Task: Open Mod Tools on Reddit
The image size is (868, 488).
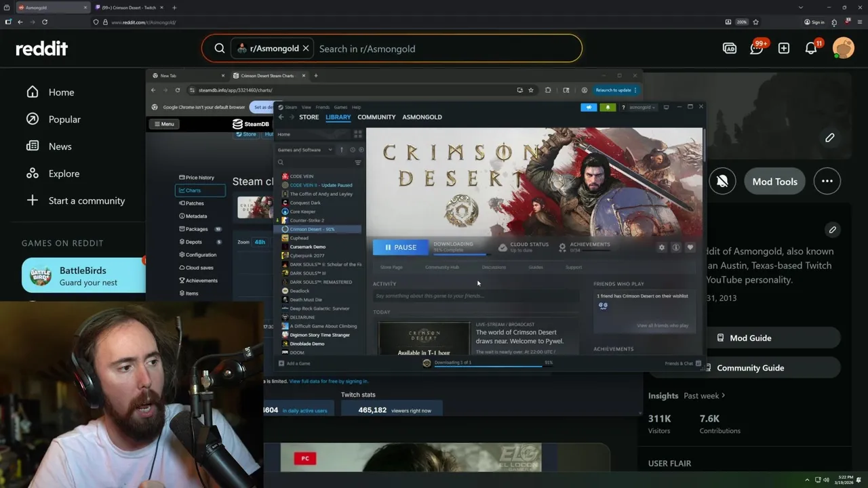Action: [x=774, y=181]
